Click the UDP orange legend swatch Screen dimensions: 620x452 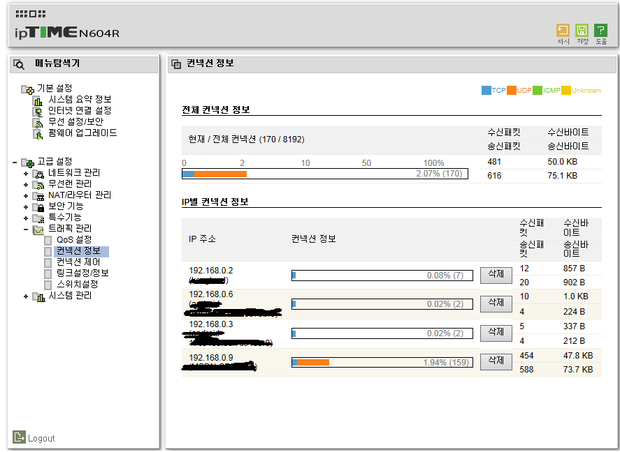512,91
